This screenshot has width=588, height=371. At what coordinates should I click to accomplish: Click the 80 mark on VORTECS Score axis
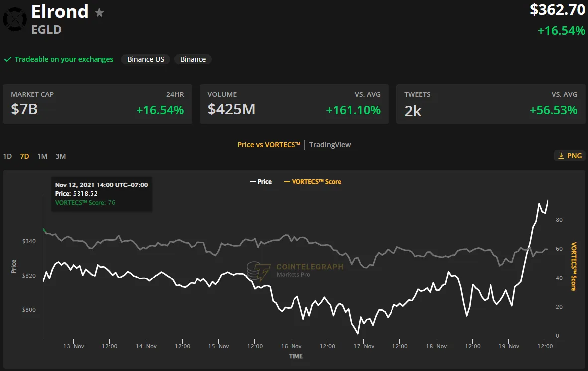pos(559,220)
